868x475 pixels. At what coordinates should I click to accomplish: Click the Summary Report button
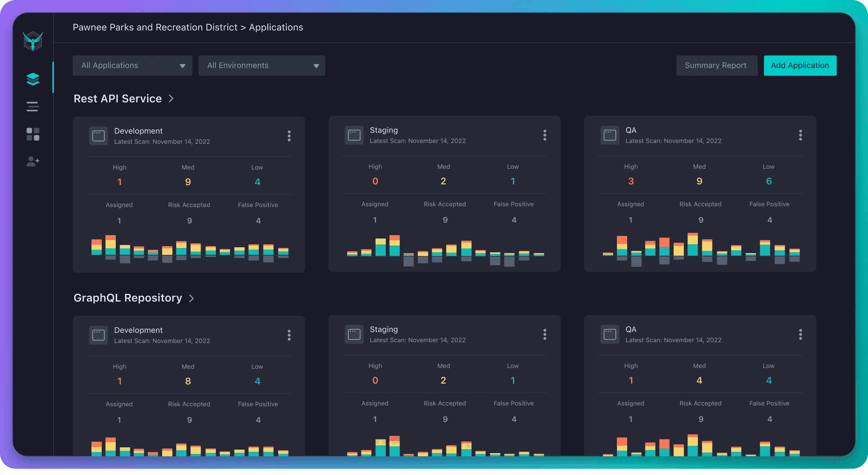tap(717, 65)
